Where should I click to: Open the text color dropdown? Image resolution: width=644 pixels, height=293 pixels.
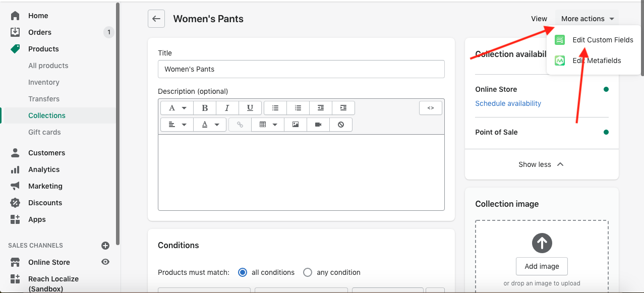point(210,125)
